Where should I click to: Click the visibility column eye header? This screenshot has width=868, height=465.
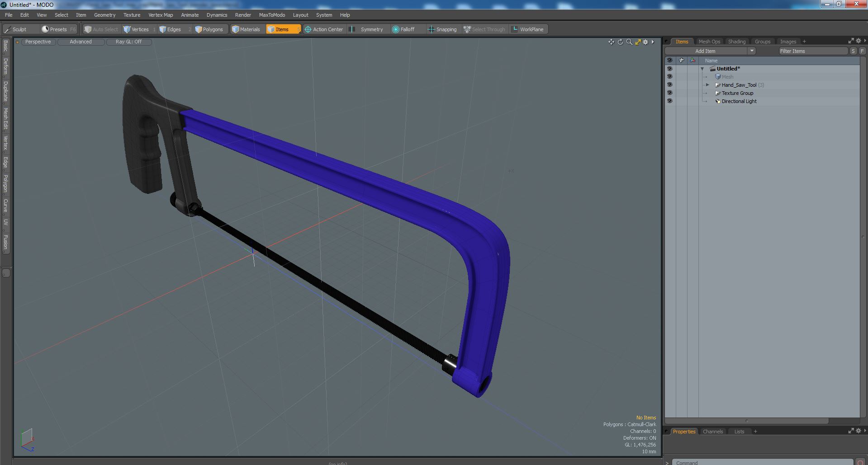tap(669, 61)
